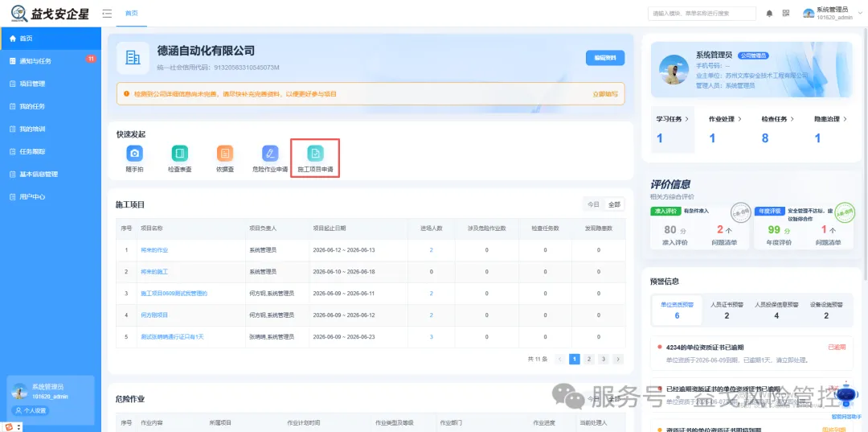Viewport: 868px width, 432px height.
Task: Open project 测试张晴晴通行证只有1天
Action: pos(172,337)
